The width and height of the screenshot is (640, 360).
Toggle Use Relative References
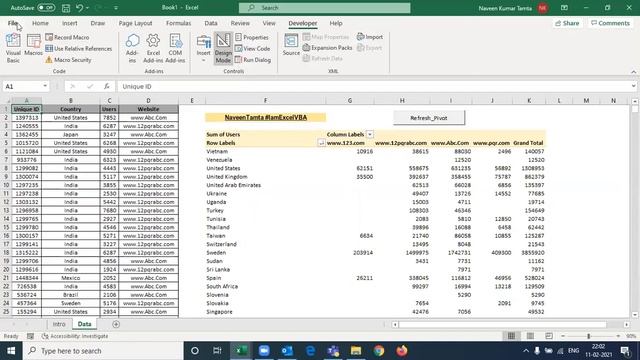[78, 49]
